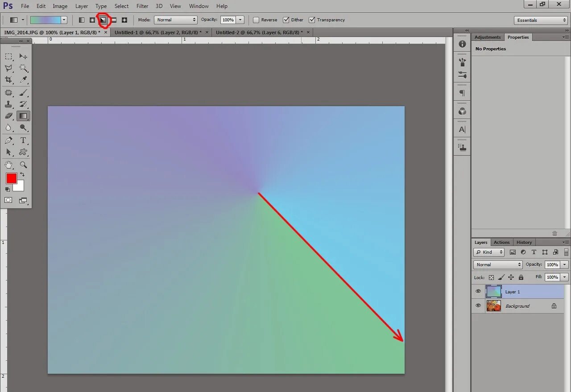This screenshot has width=571, height=392.
Task: Open options bar Opacity slider arrow
Action: tap(240, 20)
